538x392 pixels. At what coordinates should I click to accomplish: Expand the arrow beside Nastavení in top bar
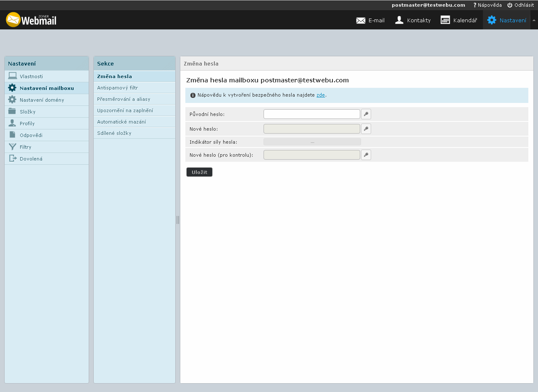[534, 20]
